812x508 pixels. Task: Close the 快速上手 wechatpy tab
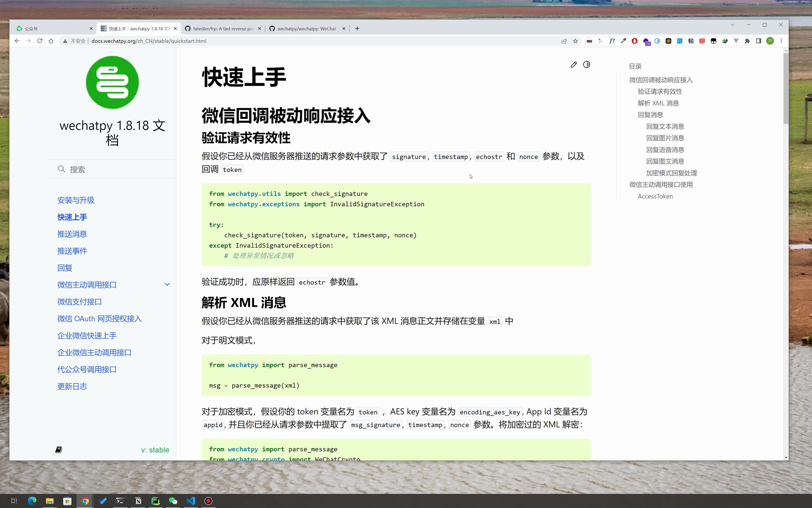[175, 28]
